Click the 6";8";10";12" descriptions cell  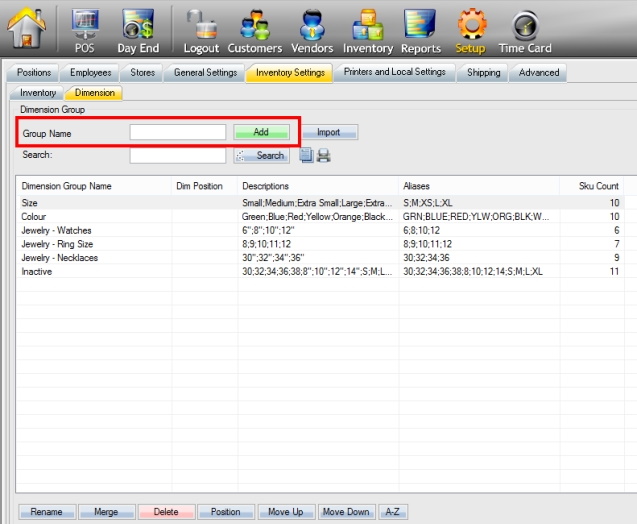click(318, 230)
